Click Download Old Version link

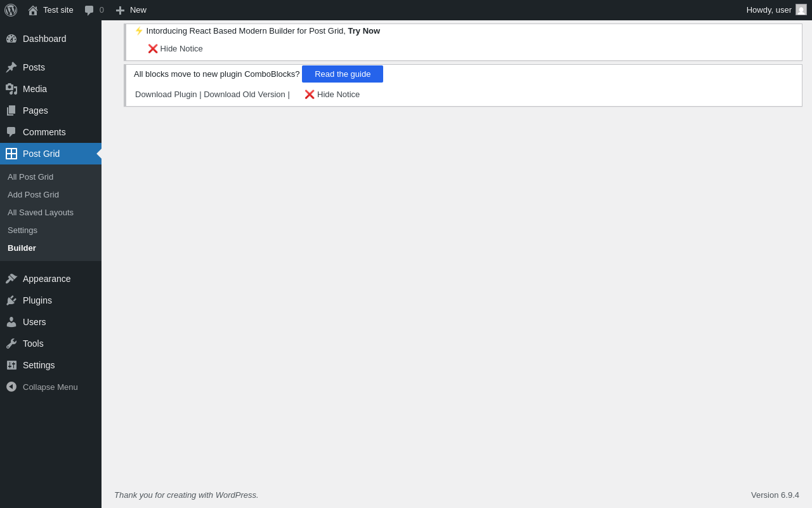(244, 95)
